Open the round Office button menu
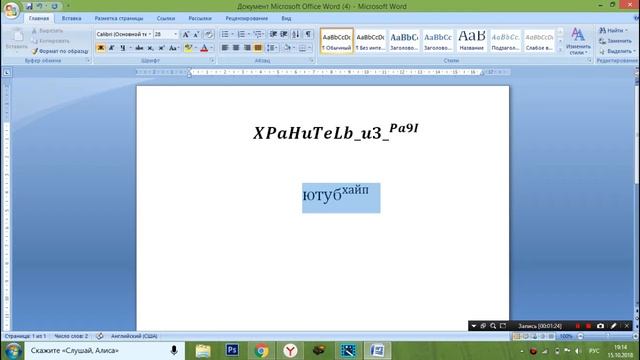The height and width of the screenshot is (360, 640). tap(11, 10)
